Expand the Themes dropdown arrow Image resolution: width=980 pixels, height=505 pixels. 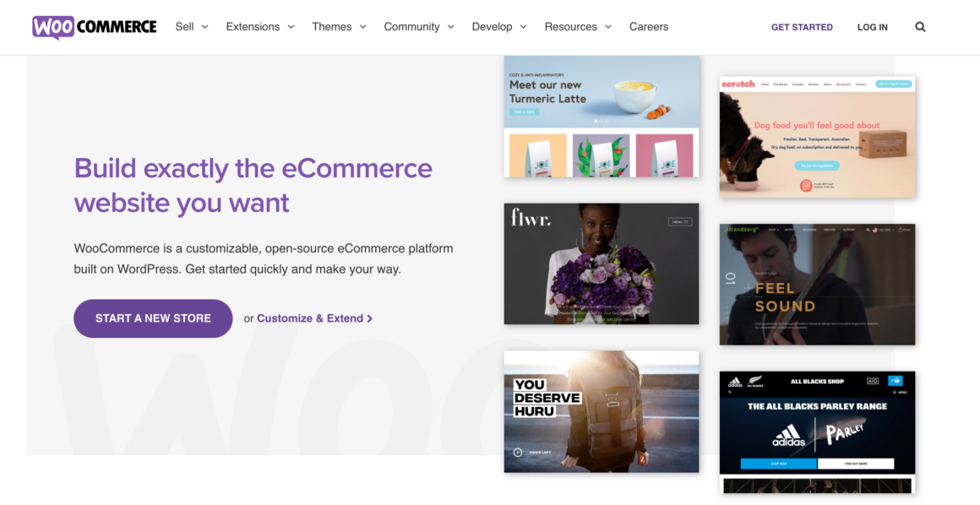click(x=362, y=27)
